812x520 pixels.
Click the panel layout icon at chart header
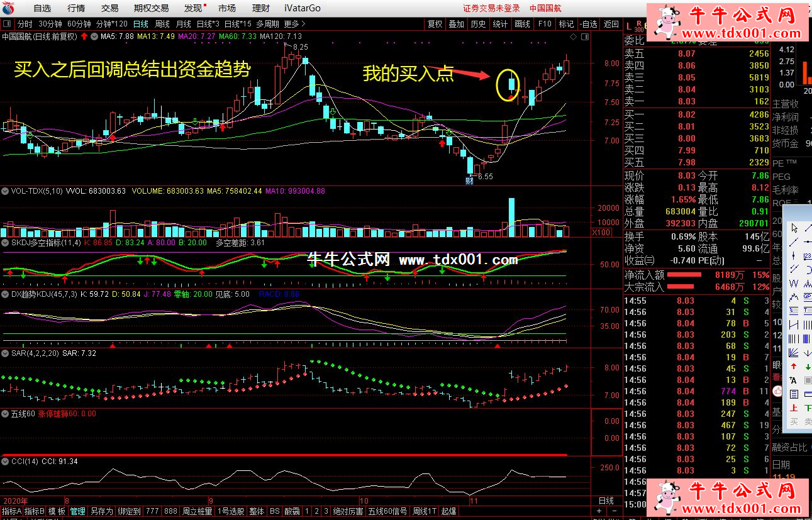pos(586,37)
